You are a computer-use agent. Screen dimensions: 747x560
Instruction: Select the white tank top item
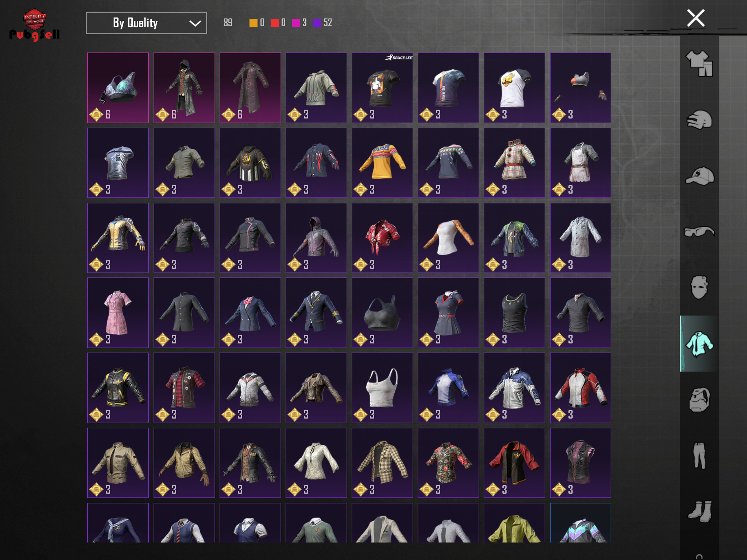click(382, 388)
